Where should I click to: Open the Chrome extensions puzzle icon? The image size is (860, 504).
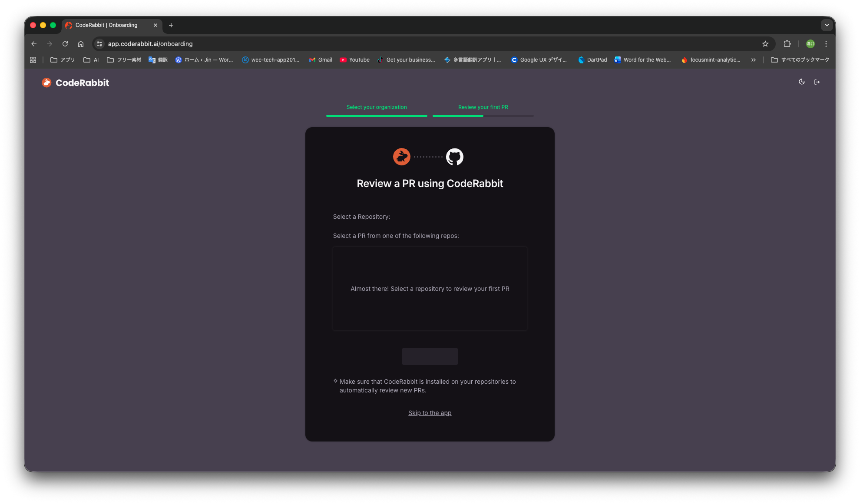click(x=787, y=44)
